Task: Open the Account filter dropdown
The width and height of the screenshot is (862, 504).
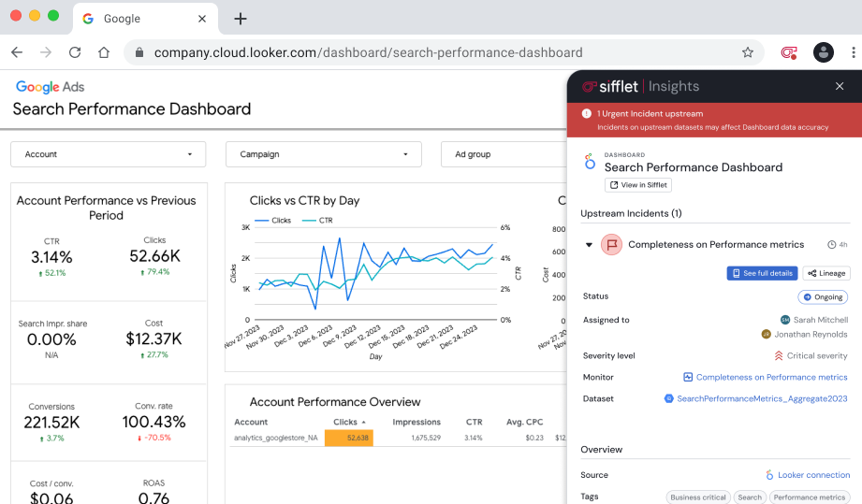Action: [x=108, y=154]
